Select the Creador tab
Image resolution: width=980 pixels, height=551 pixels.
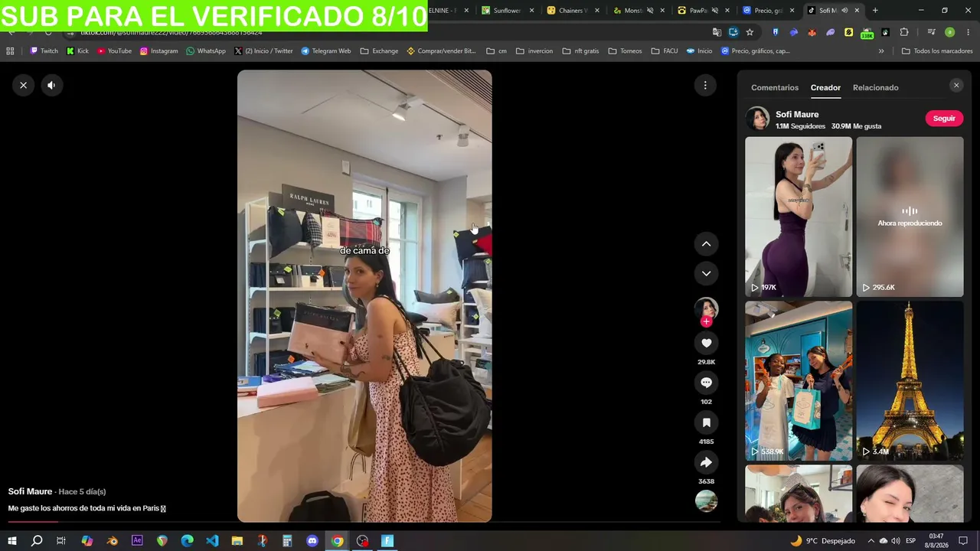825,87
